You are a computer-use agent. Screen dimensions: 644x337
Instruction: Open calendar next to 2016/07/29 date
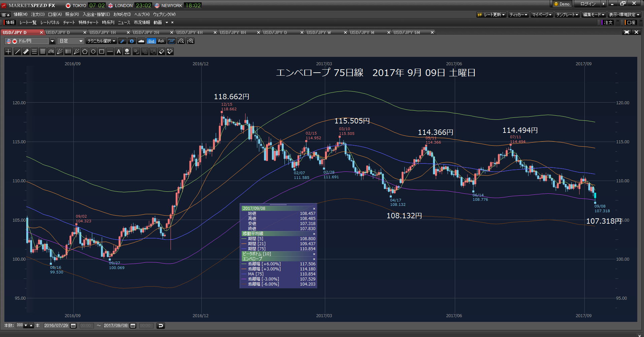click(73, 326)
